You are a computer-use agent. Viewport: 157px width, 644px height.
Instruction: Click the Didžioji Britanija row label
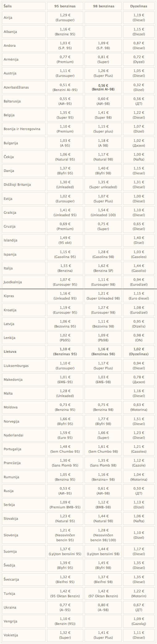pos(23,185)
